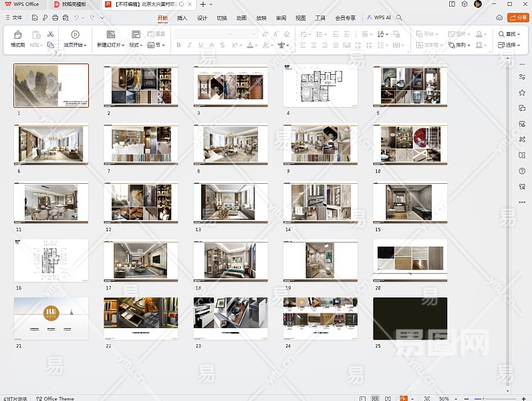Image resolution: width=532 pixels, height=401 pixels.
Task: Click the orange Share (分享) button
Action: [518, 17]
